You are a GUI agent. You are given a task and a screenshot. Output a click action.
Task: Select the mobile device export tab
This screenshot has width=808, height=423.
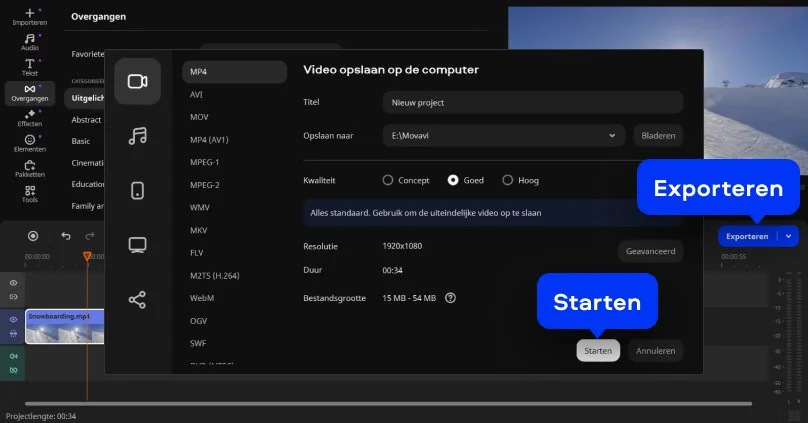point(138,191)
